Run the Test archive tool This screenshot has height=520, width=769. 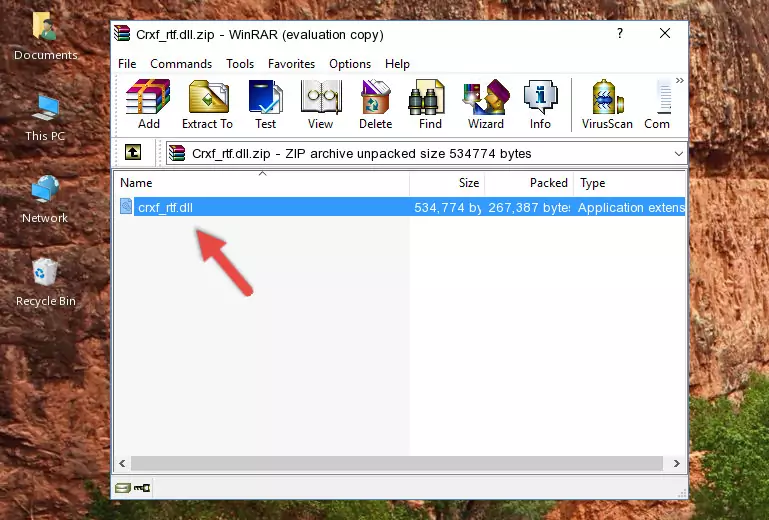click(x=265, y=104)
